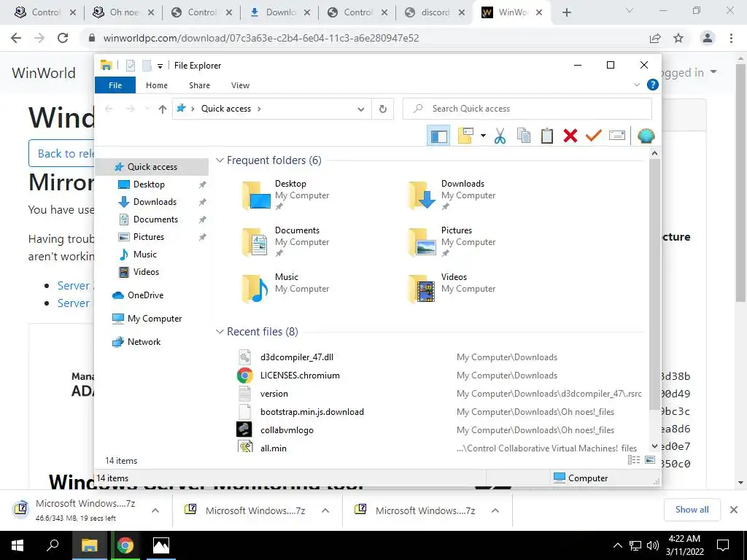This screenshot has width=747, height=560.
Task: Open options for the downloading Microsoft Windows 7z
Action: tap(155, 510)
